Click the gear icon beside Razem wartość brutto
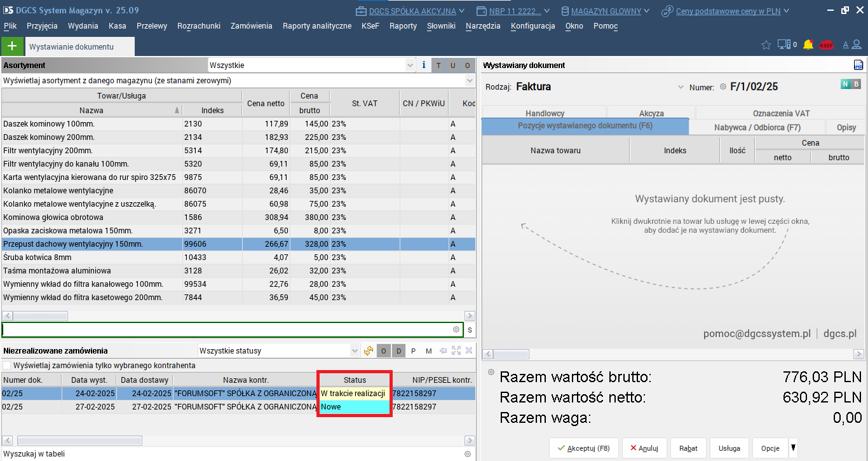The width and height of the screenshot is (868, 461). point(491,372)
